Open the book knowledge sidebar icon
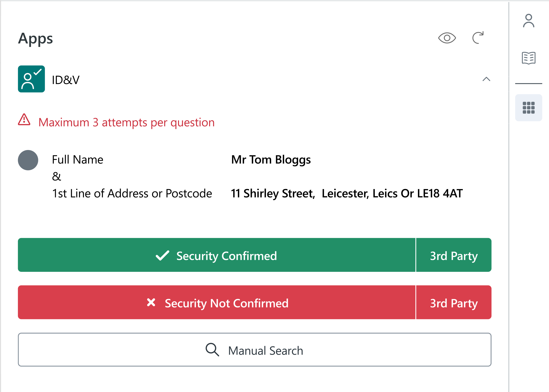 tap(529, 58)
